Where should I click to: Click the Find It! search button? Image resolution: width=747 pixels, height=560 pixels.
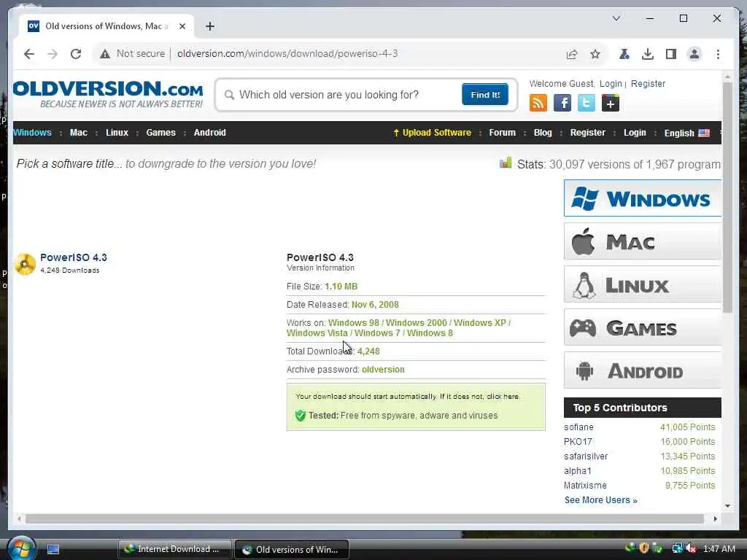(485, 94)
